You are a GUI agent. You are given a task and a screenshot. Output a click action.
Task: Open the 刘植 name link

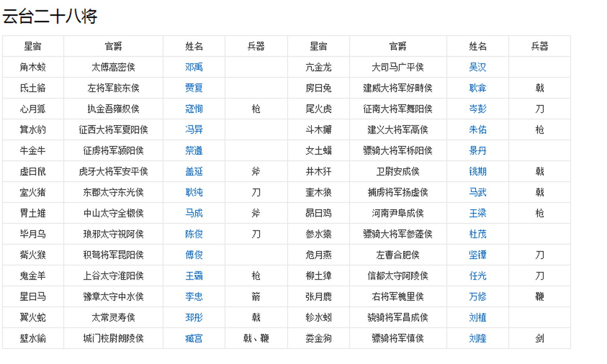click(478, 317)
